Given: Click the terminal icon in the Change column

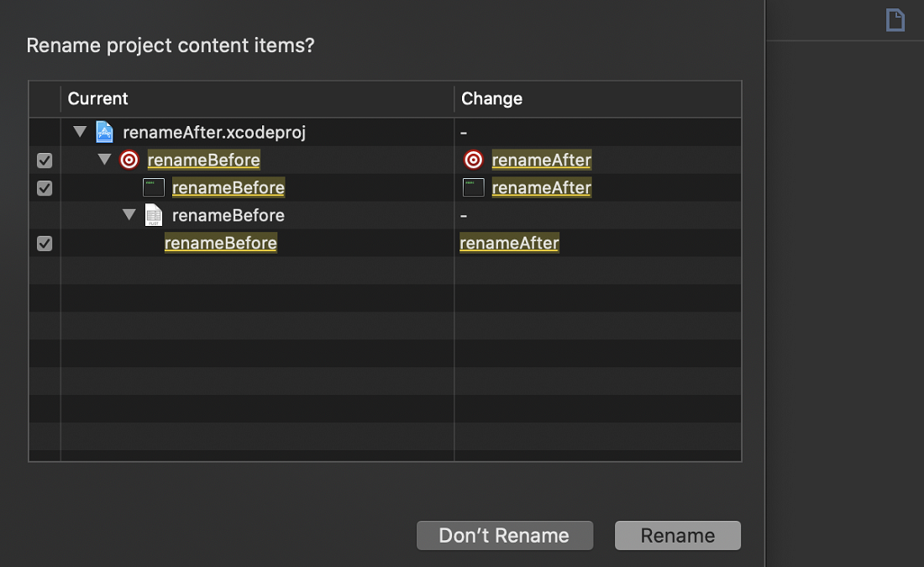Looking at the screenshot, I should (473, 187).
